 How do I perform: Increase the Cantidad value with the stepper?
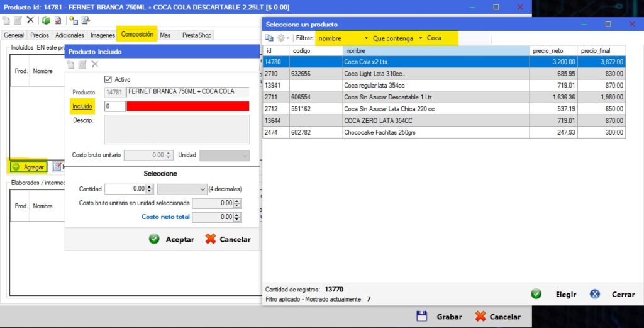pyautogui.click(x=150, y=186)
